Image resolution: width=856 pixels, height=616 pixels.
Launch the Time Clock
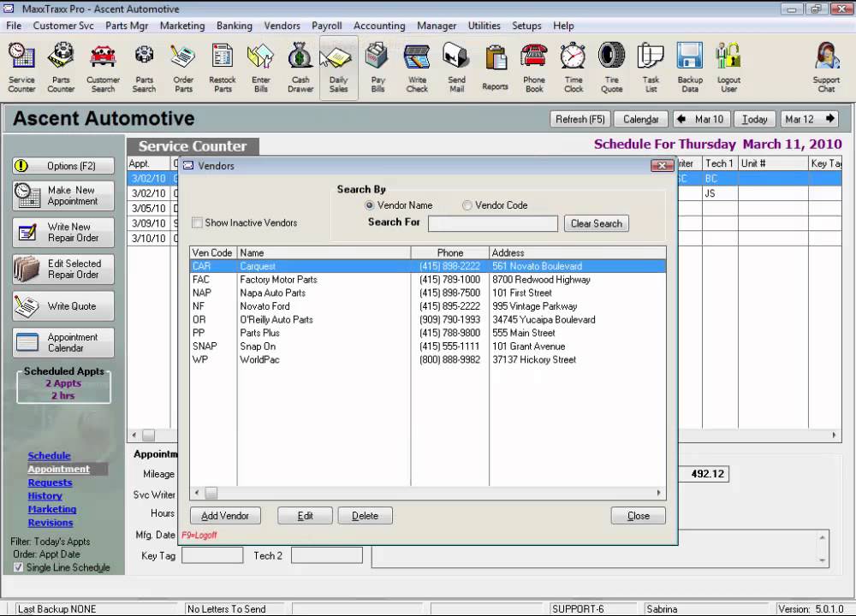574,68
